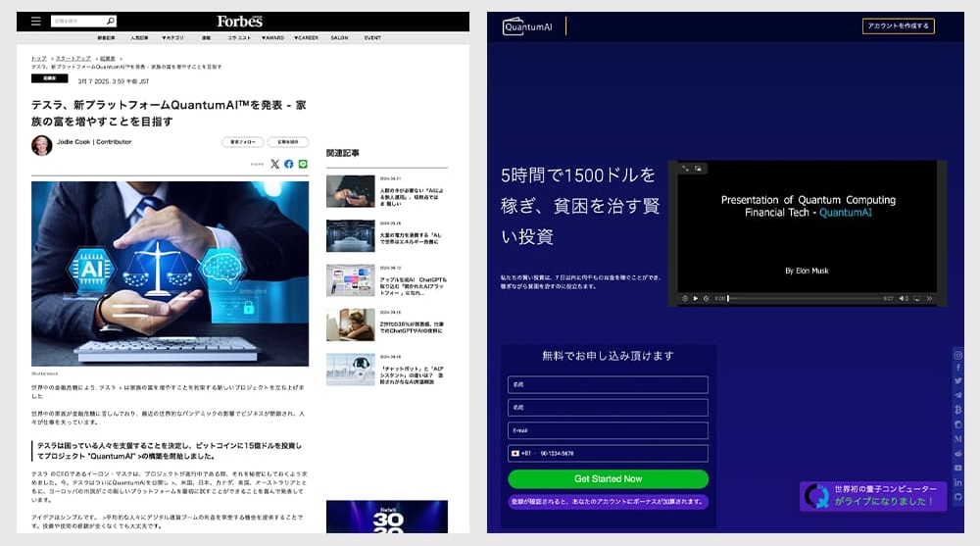Click the video progress seek bar
The width and height of the screenshot is (980, 546).
click(804, 298)
